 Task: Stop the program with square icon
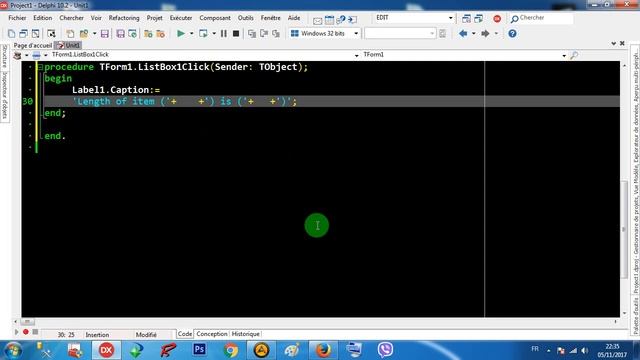coord(236,33)
